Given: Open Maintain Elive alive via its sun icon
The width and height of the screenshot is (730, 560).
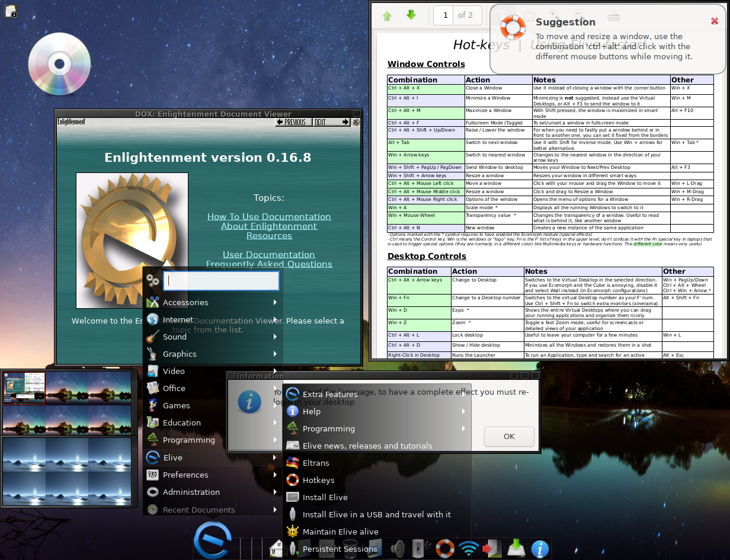Looking at the screenshot, I should pyautogui.click(x=293, y=532).
